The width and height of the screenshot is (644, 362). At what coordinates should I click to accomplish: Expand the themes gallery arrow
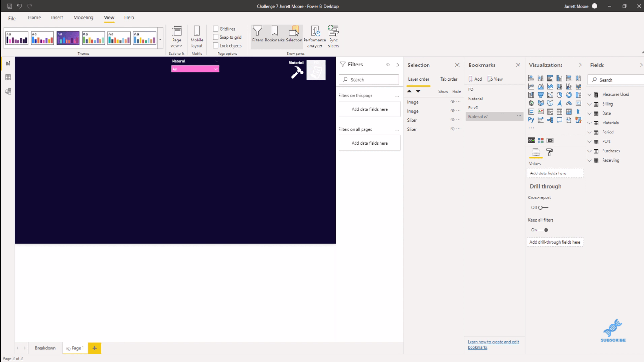pyautogui.click(x=160, y=40)
